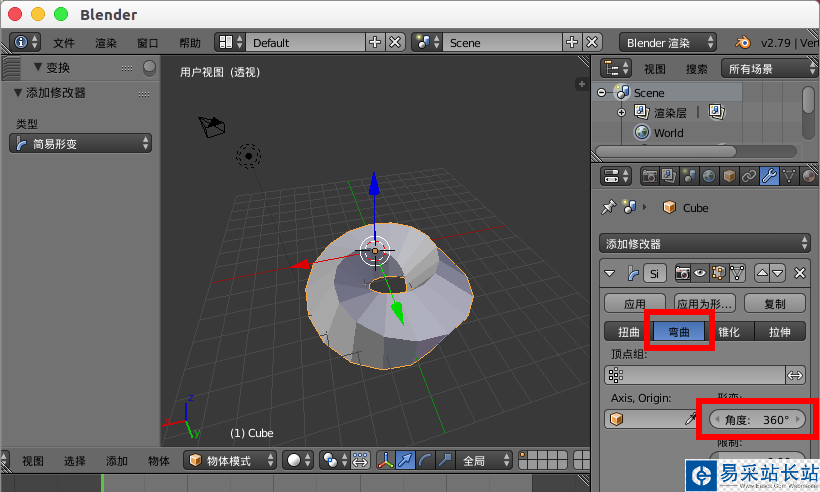Select the 锥化 (Taper) deform mode
This screenshot has height=492, width=820.
click(729, 332)
